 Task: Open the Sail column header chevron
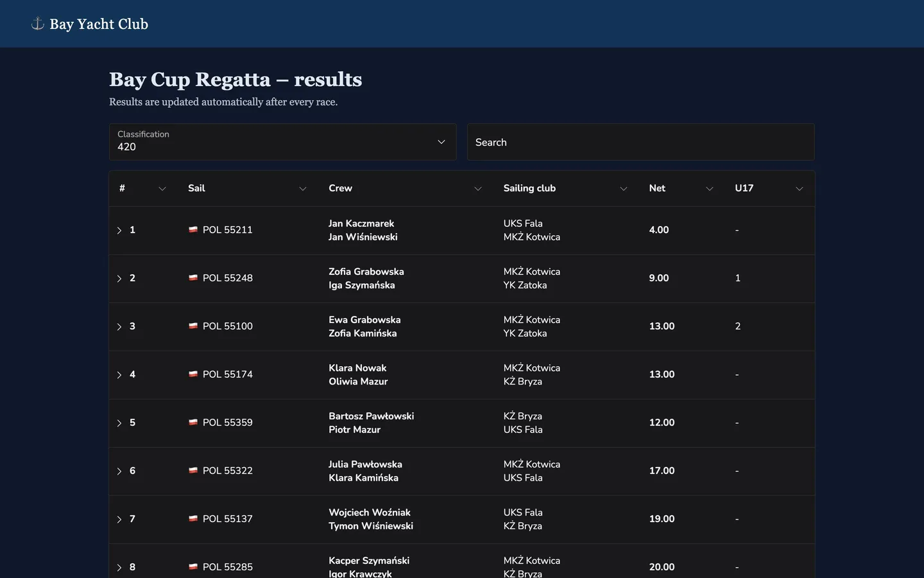pyautogui.click(x=303, y=188)
